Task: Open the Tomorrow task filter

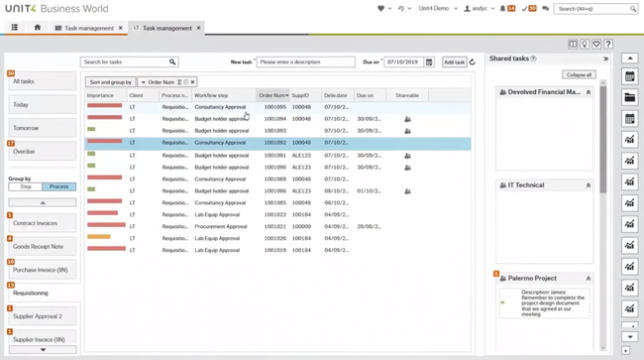Action: 42,128
